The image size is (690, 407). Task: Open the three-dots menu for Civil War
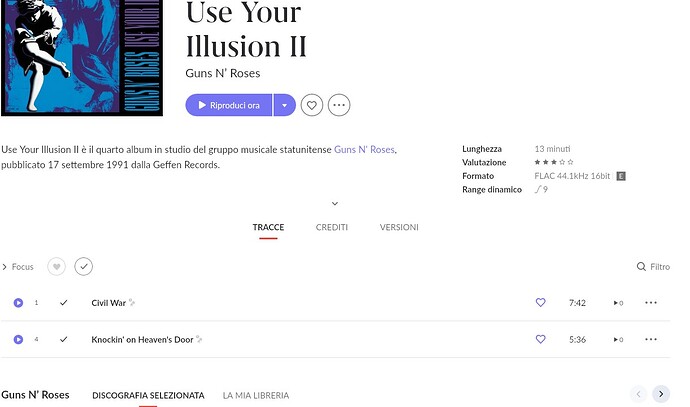click(651, 303)
